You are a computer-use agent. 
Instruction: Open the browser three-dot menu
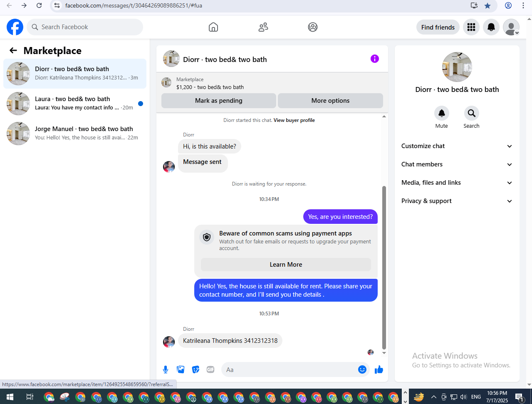click(523, 5)
